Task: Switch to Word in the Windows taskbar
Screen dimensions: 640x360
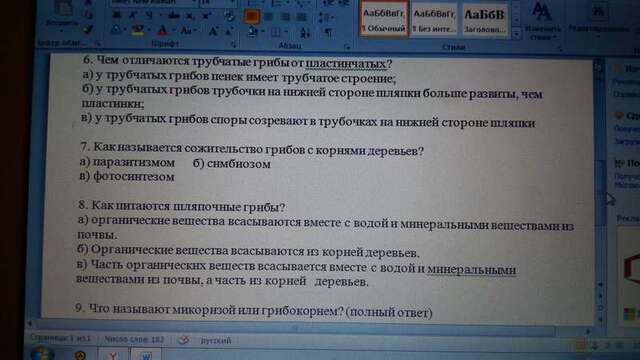Action: pyautogui.click(x=146, y=354)
